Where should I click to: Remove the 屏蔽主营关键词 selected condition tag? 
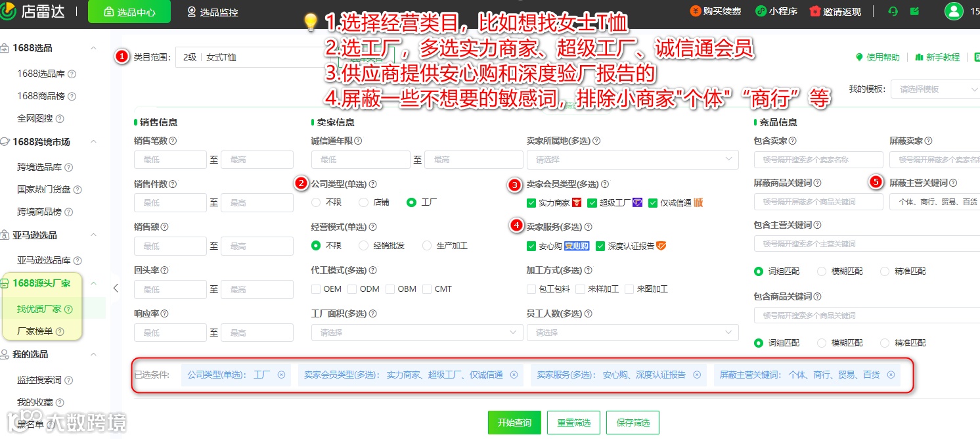click(x=891, y=375)
